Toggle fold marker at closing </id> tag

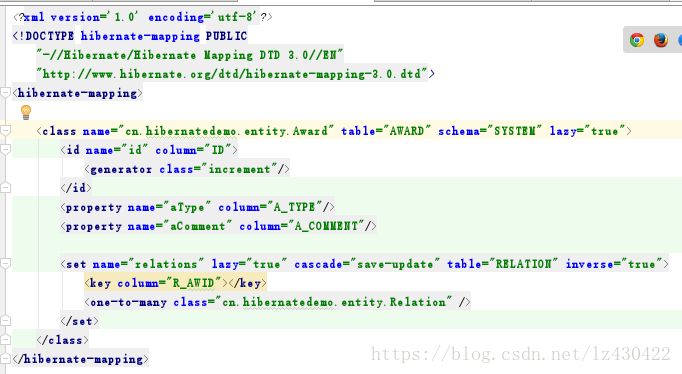pyautogui.click(x=5, y=187)
